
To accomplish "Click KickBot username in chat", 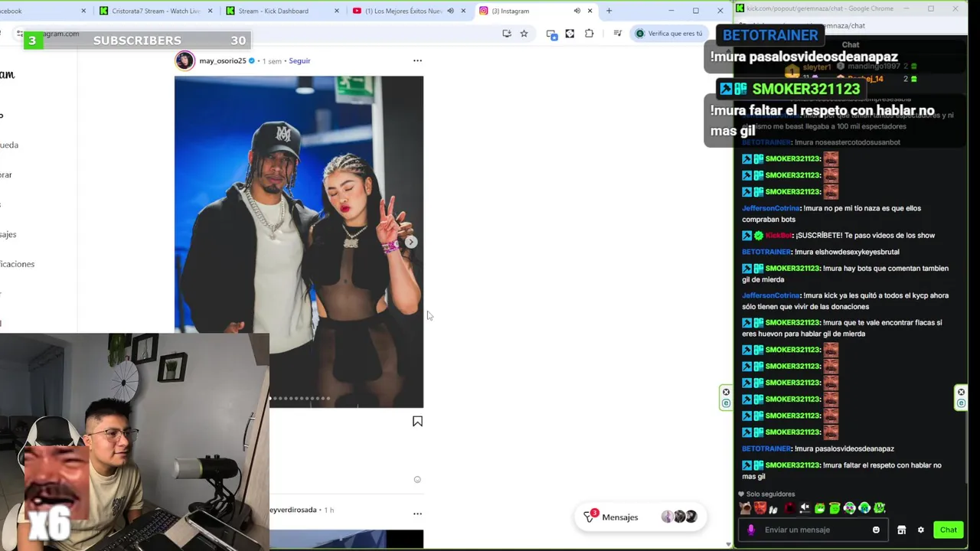I will coord(779,236).
